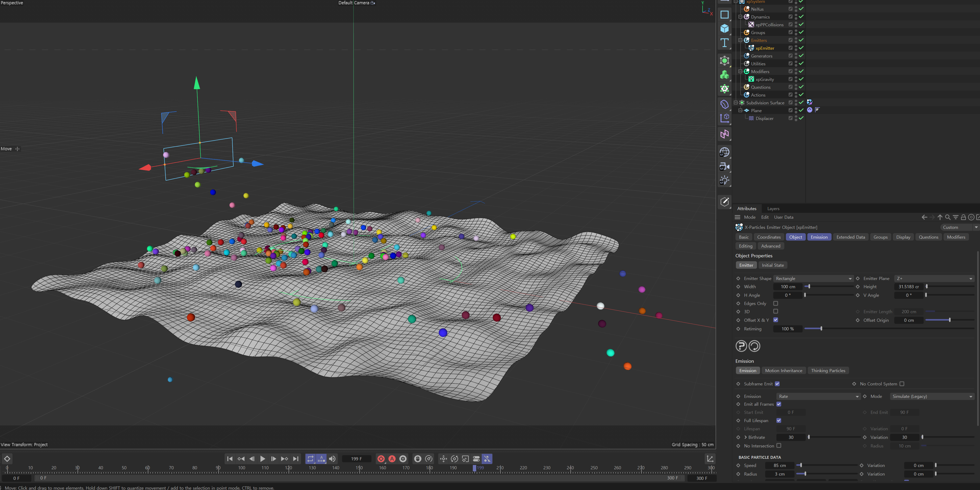Image resolution: width=980 pixels, height=490 pixels.
Task: Go to the end of the timeline
Action: [x=296, y=459]
